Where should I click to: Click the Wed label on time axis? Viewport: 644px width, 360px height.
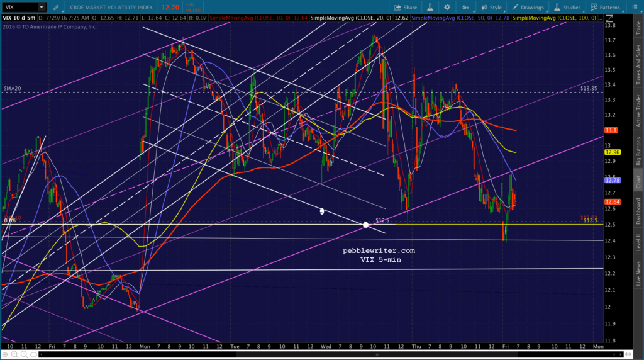pyautogui.click(x=326, y=346)
